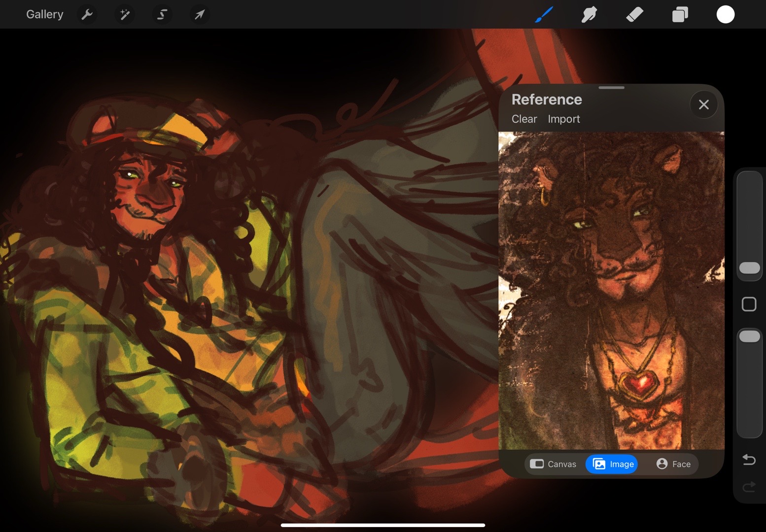Select the Smudge tool
766x532 pixels.
pos(589,14)
